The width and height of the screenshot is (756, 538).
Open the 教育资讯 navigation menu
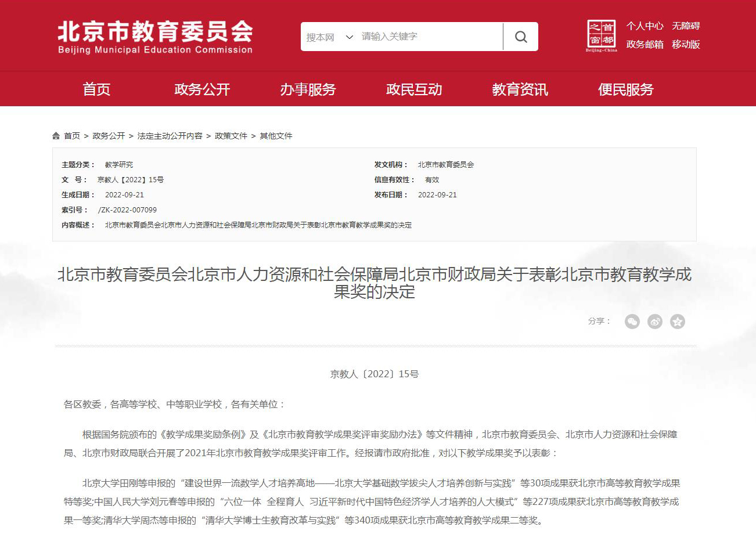point(520,89)
